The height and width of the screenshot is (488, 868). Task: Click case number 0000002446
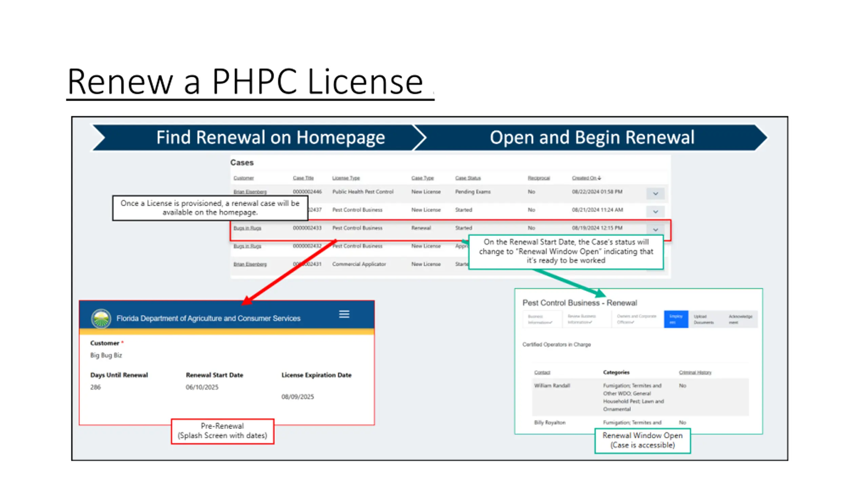307,192
